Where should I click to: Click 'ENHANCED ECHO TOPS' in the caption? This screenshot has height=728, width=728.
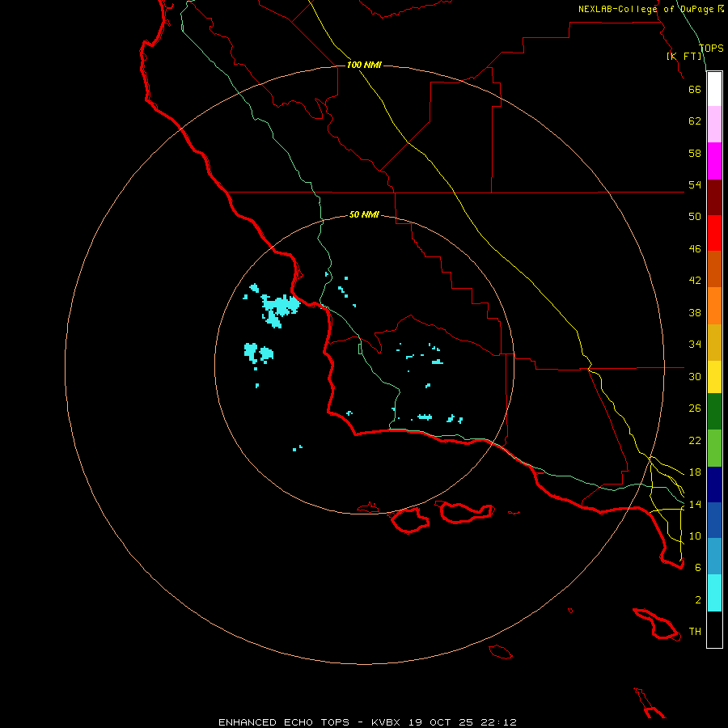[x=284, y=722]
